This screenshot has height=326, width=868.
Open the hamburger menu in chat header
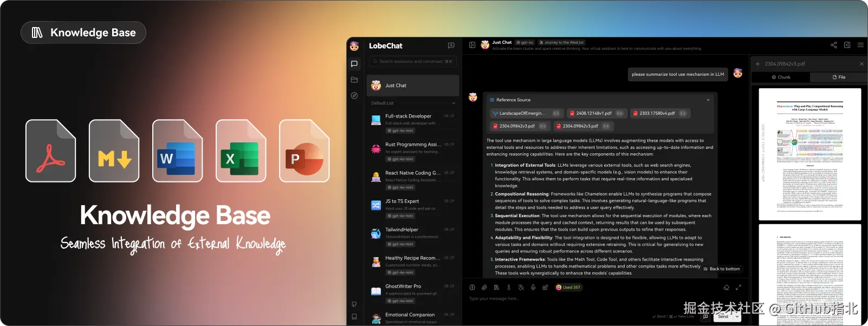coord(860,45)
